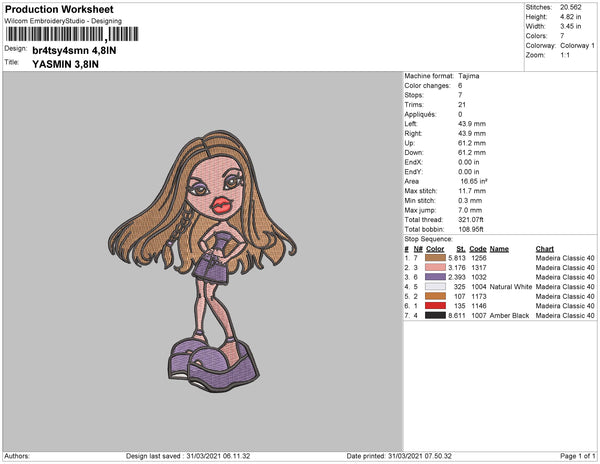
Task: Click the purple thread swatch coded 1032
Action: (x=435, y=277)
